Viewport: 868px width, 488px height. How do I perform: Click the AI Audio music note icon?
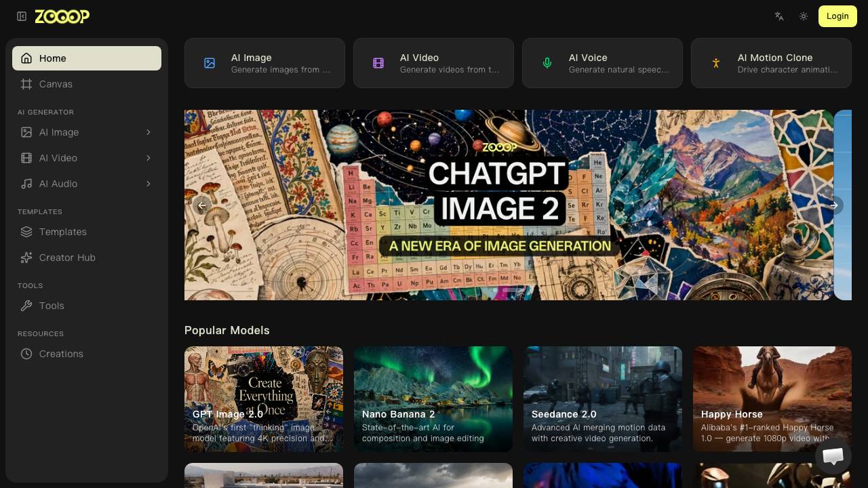coord(26,184)
